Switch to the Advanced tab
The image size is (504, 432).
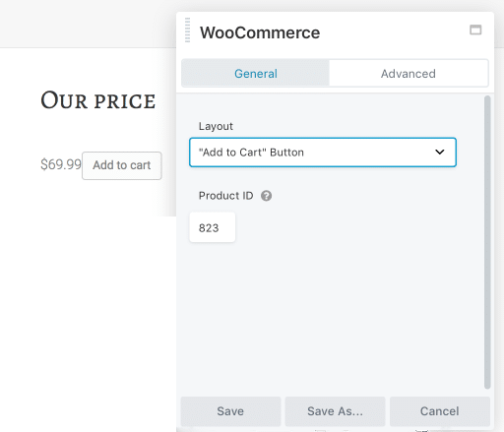409,74
